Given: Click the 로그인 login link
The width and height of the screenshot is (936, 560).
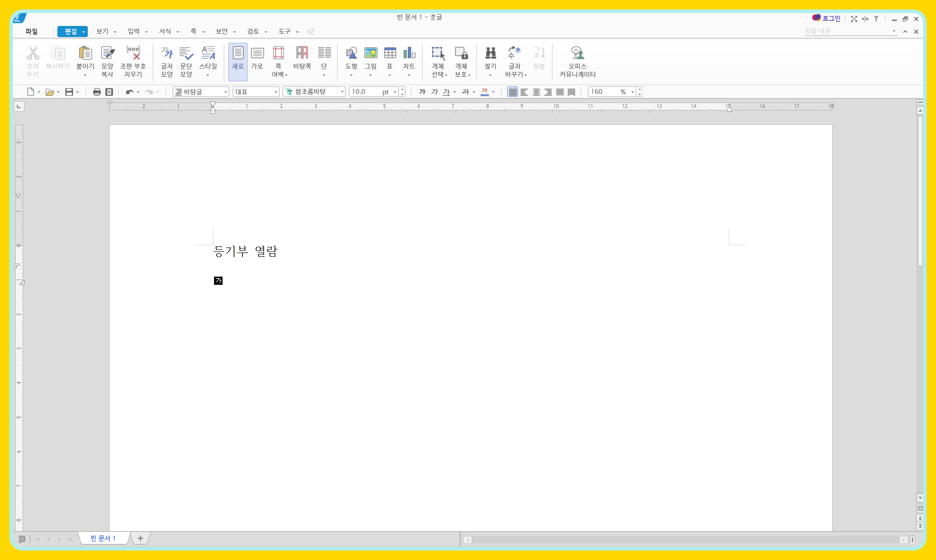Looking at the screenshot, I should coord(831,18).
